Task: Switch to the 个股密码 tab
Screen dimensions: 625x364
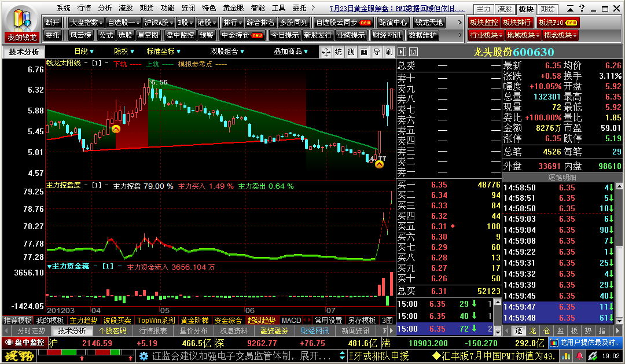Action: pos(112,331)
